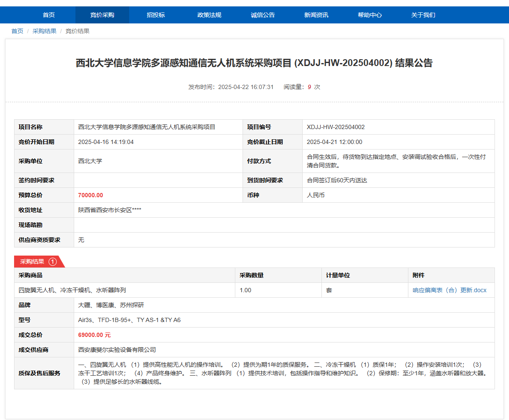Click supplier name 西安康斐尔实验设备有限公司
The image size is (509, 420).
click(x=117, y=350)
